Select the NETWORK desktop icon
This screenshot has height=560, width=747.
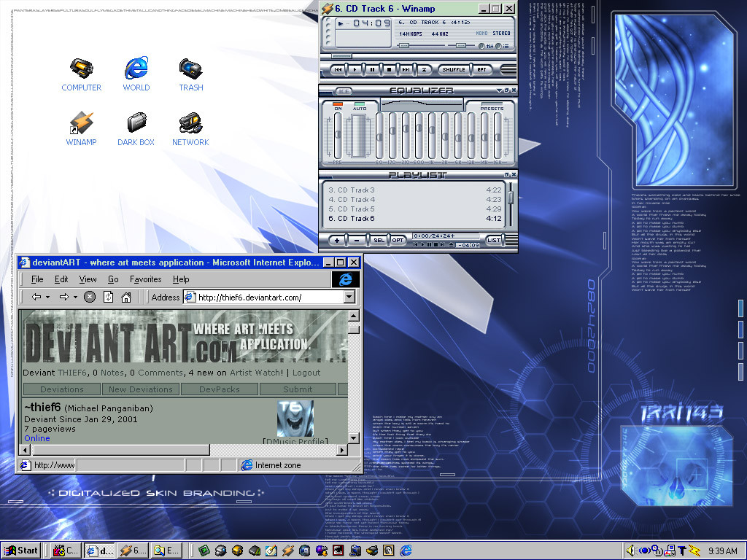(190, 129)
